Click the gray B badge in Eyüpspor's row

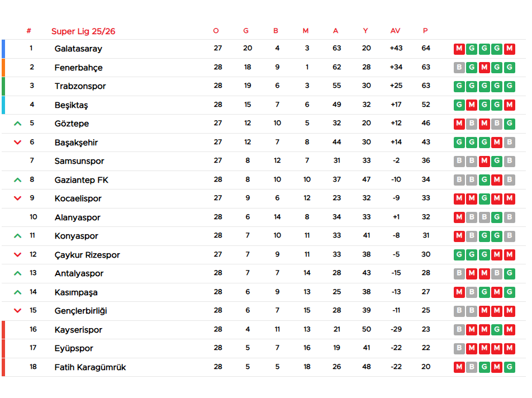pos(459,348)
